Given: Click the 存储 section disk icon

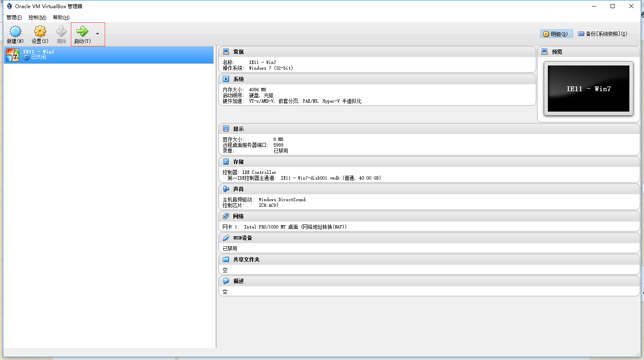Looking at the screenshot, I should point(226,162).
